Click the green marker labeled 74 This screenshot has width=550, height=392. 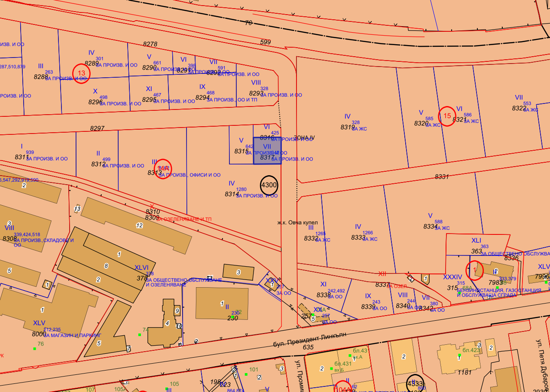[x=139, y=334]
